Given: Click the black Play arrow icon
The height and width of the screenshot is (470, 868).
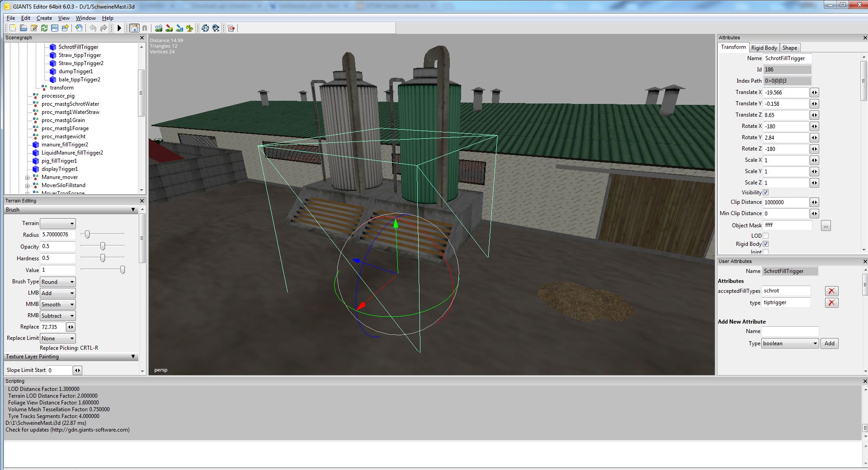Looking at the screenshot, I should [x=119, y=28].
